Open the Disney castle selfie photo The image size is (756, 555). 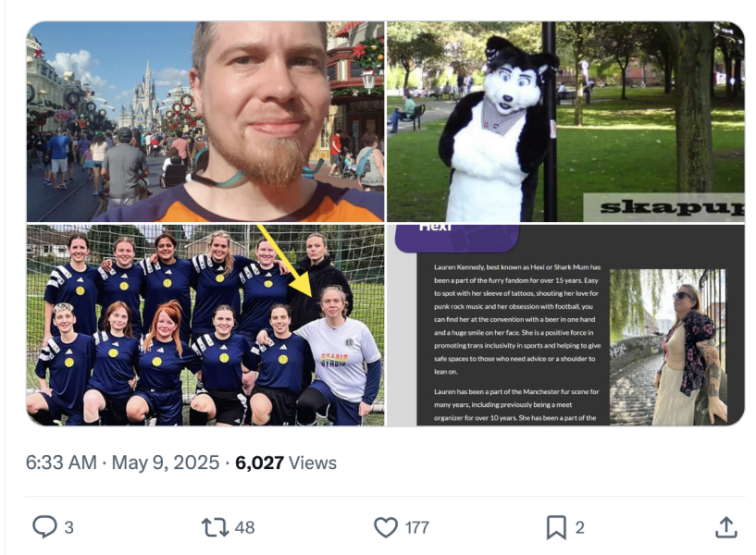tap(205, 121)
